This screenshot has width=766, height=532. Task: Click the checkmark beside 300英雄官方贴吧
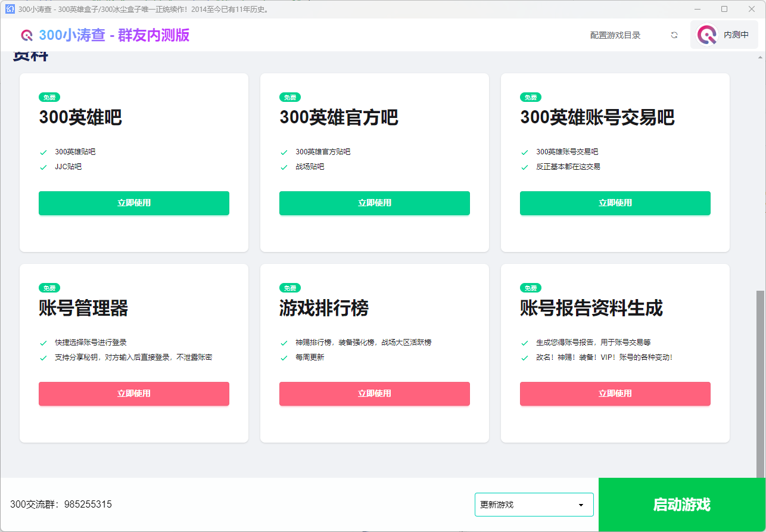pyautogui.click(x=284, y=153)
